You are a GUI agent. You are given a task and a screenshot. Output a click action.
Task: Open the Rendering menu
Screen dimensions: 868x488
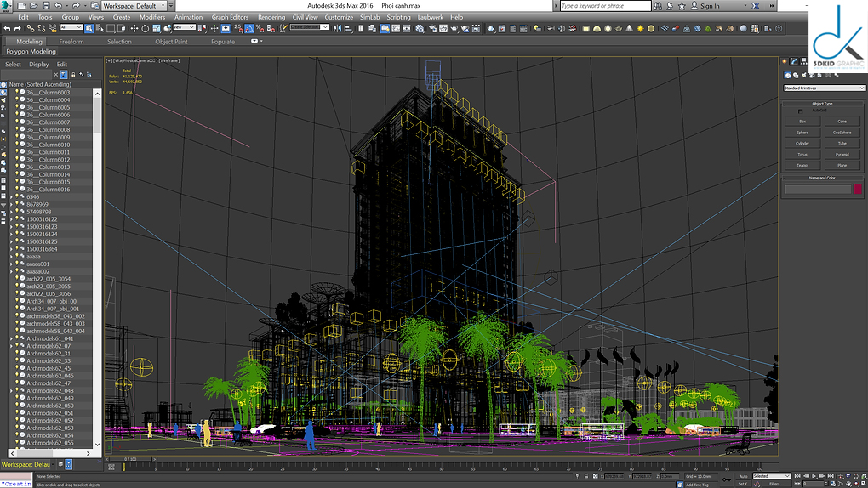[271, 17]
